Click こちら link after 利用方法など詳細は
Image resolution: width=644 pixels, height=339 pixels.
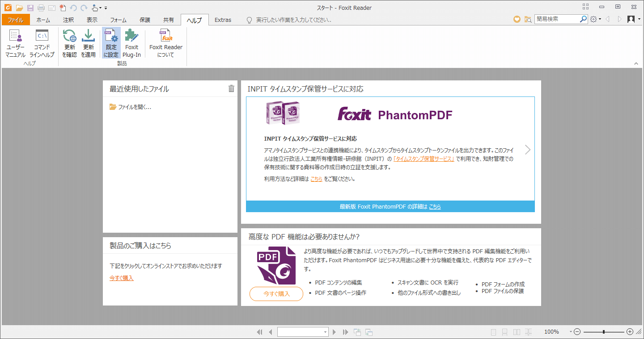pyautogui.click(x=317, y=179)
